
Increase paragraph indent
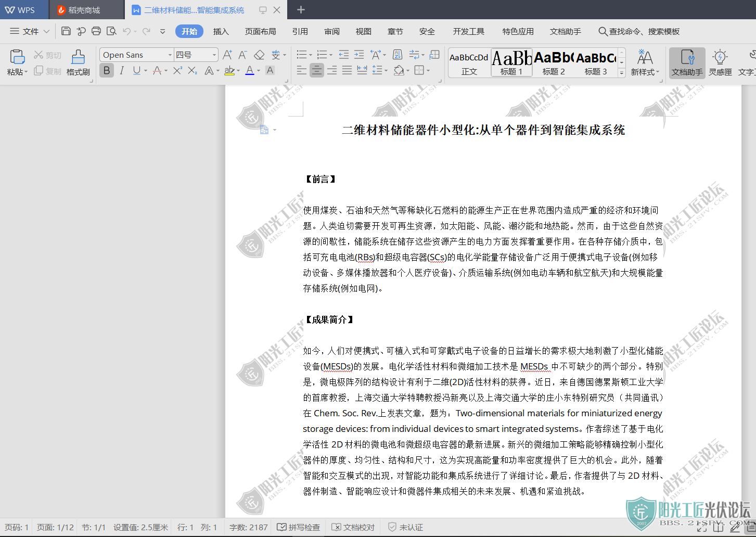coord(359,55)
